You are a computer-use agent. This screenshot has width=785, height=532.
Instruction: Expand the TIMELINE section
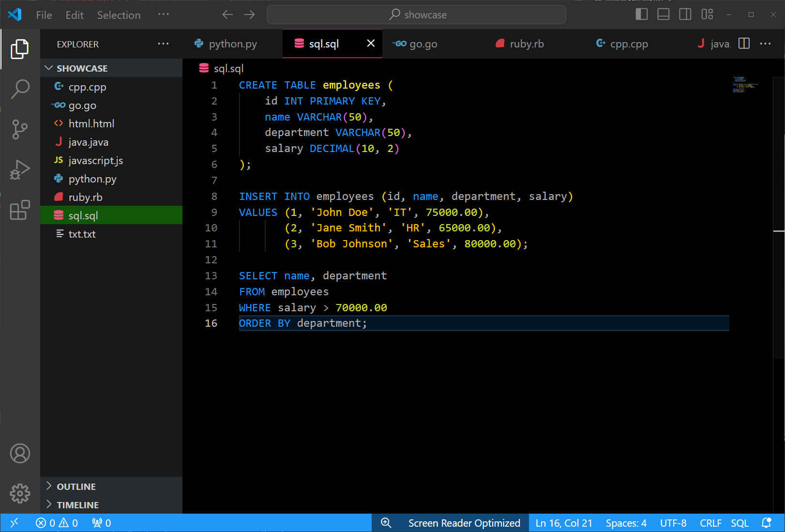[111, 505]
